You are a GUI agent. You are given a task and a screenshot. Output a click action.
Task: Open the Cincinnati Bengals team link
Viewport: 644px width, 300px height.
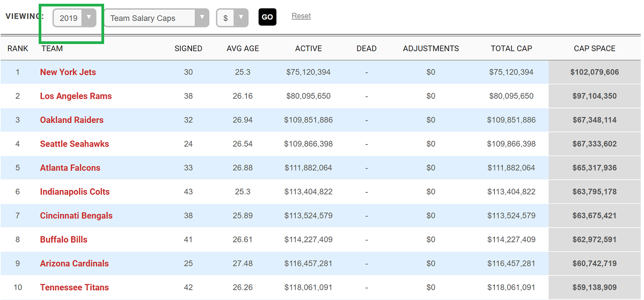[76, 215]
